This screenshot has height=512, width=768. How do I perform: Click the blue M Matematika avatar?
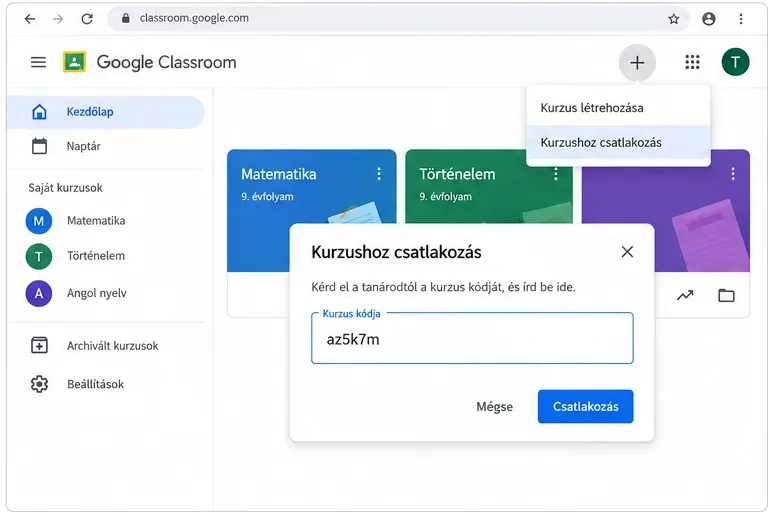click(x=39, y=221)
